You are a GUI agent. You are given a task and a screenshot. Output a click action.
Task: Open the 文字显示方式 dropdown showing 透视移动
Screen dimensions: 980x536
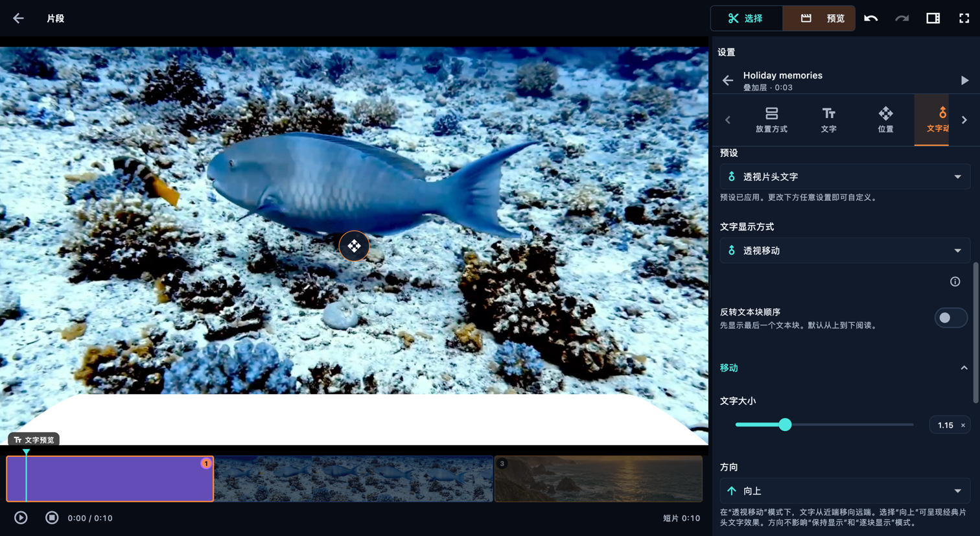[845, 250]
